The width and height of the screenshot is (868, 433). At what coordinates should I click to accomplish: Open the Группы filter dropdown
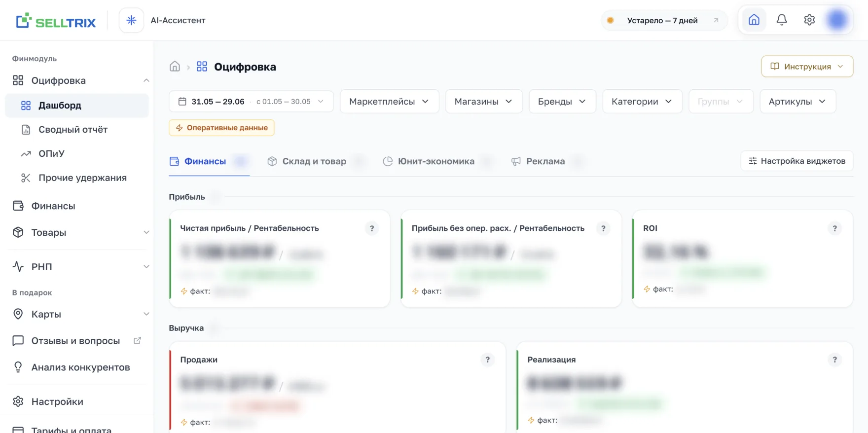pos(721,101)
